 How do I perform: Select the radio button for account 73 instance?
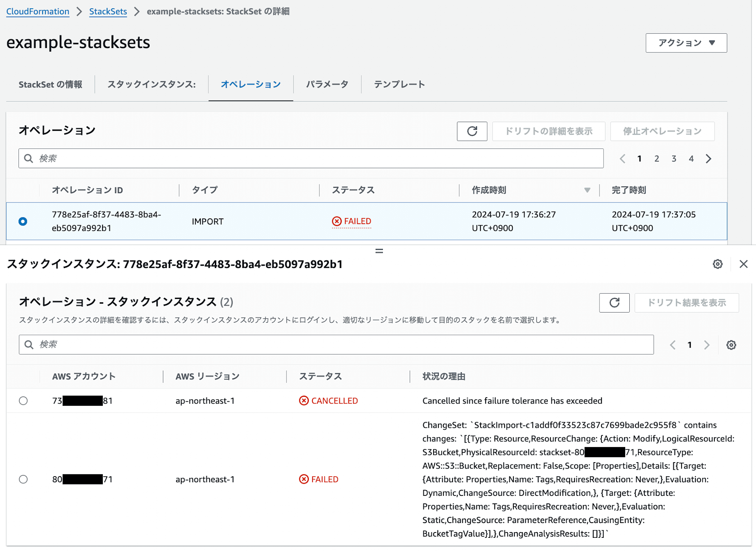(23, 401)
